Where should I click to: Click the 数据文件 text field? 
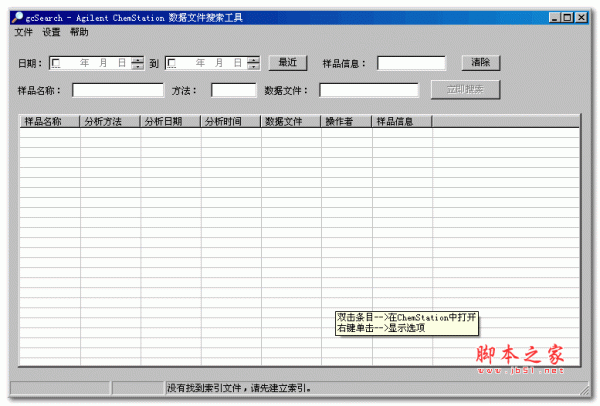369,90
